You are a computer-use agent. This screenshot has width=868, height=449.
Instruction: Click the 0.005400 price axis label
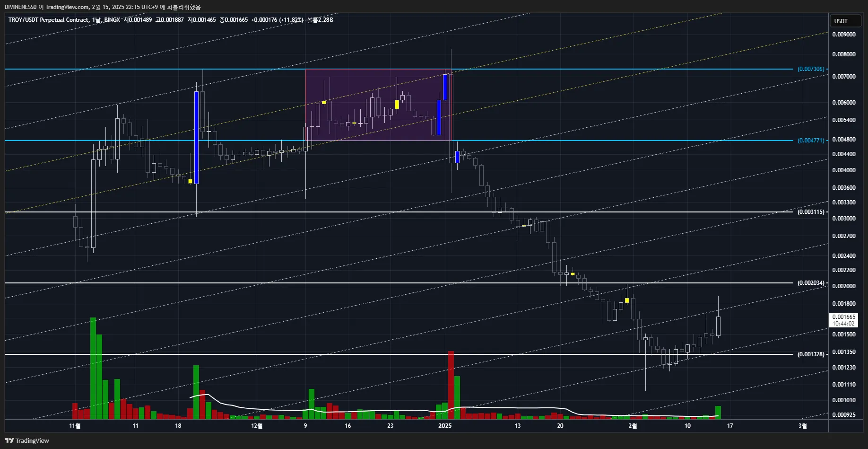pyautogui.click(x=844, y=120)
